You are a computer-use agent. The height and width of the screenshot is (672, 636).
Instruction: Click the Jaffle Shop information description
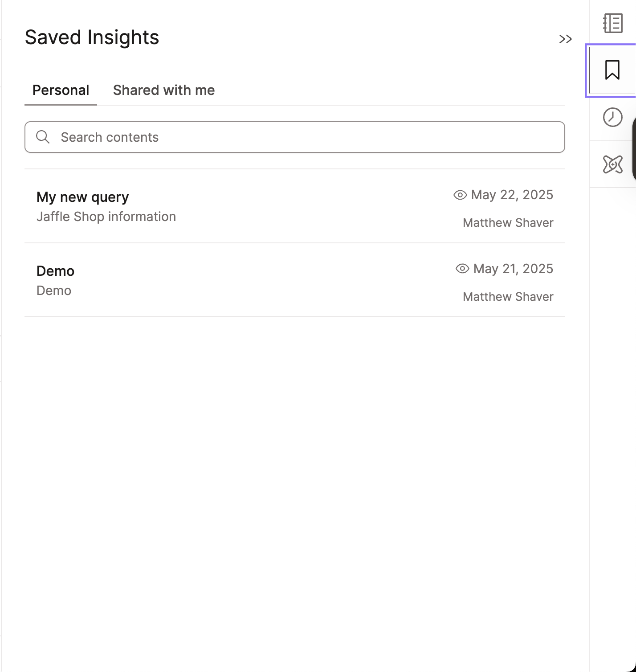106,217
